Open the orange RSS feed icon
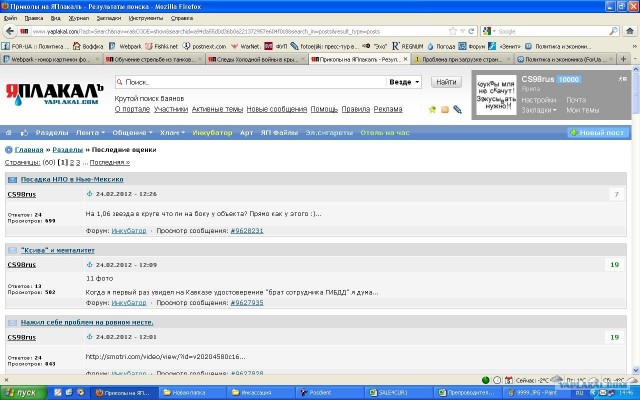 pyautogui.click(x=445, y=109)
